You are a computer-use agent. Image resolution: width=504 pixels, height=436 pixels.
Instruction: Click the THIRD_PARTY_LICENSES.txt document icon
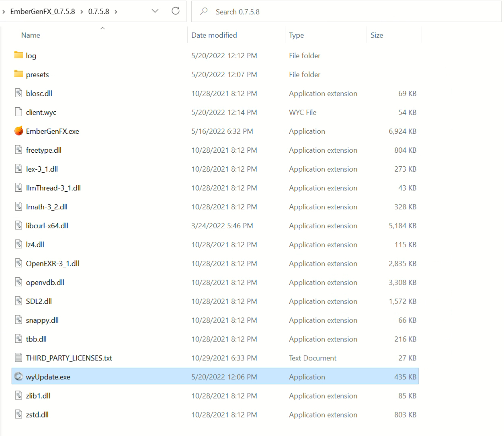[18, 358]
